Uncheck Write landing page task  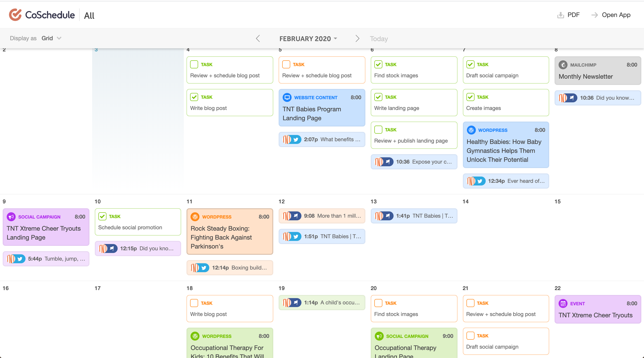(x=378, y=97)
